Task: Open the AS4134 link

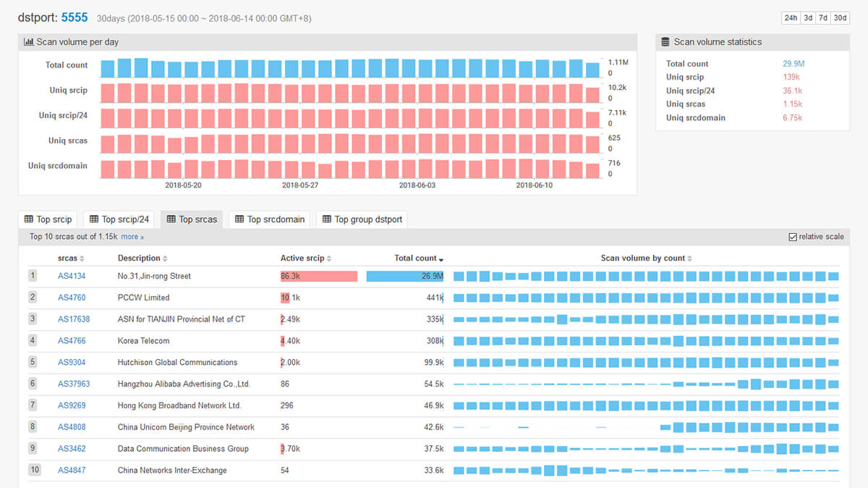Action: [x=72, y=276]
